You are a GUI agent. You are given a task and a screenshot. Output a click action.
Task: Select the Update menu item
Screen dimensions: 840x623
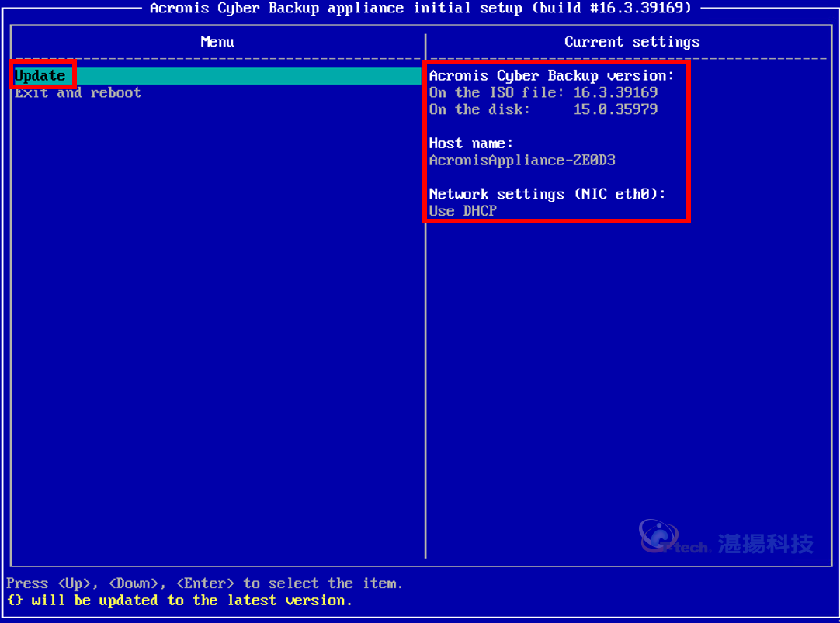point(217,76)
